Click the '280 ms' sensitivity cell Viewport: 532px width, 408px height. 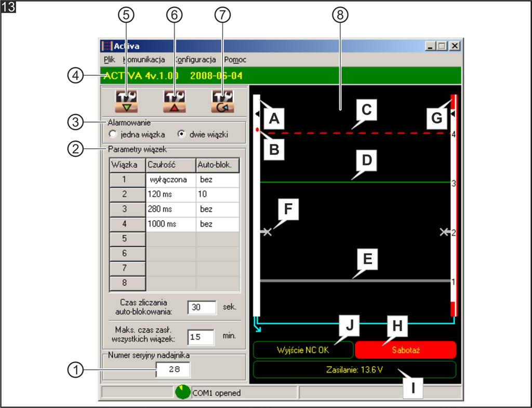coord(171,209)
